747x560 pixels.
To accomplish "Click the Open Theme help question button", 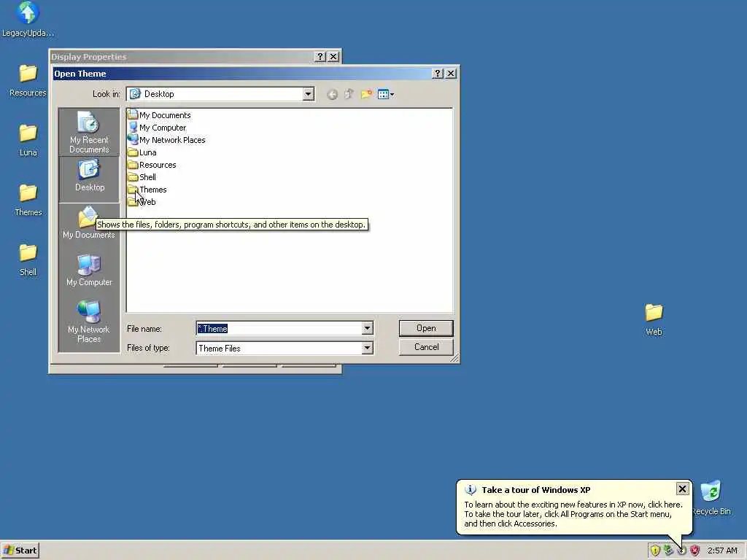I will (x=438, y=74).
